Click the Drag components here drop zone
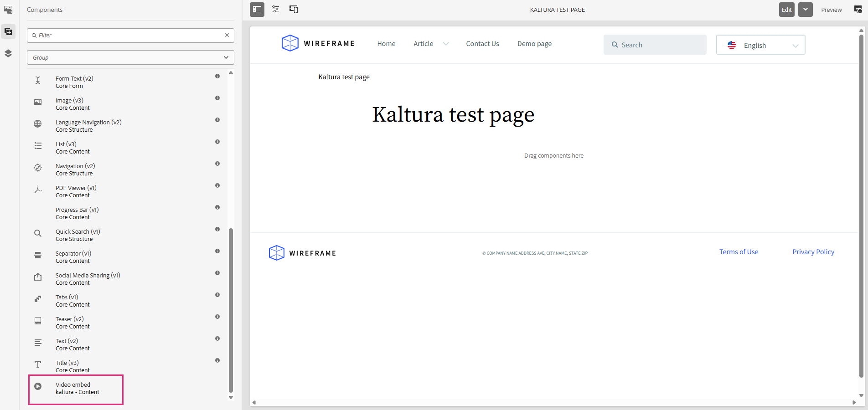868x410 pixels. (x=554, y=155)
